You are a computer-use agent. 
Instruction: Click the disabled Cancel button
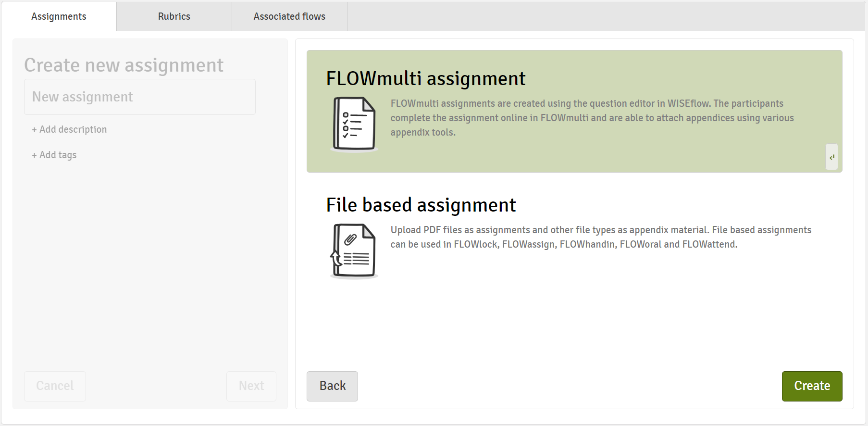(55, 386)
